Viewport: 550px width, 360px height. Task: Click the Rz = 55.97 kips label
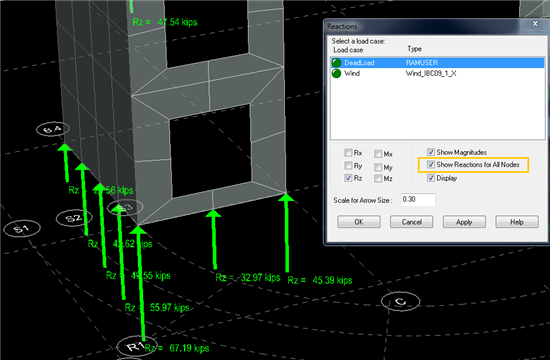(157, 308)
